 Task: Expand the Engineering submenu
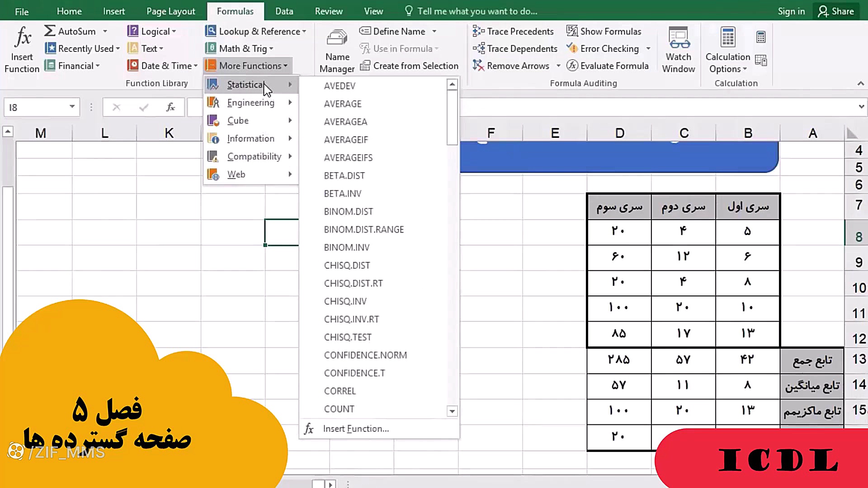251,103
